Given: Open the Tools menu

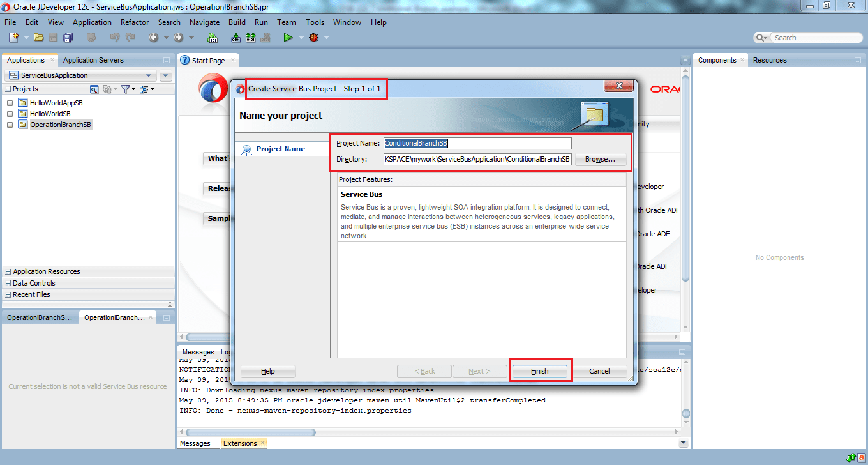Looking at the screenshot, I should [x=315, y=22].
